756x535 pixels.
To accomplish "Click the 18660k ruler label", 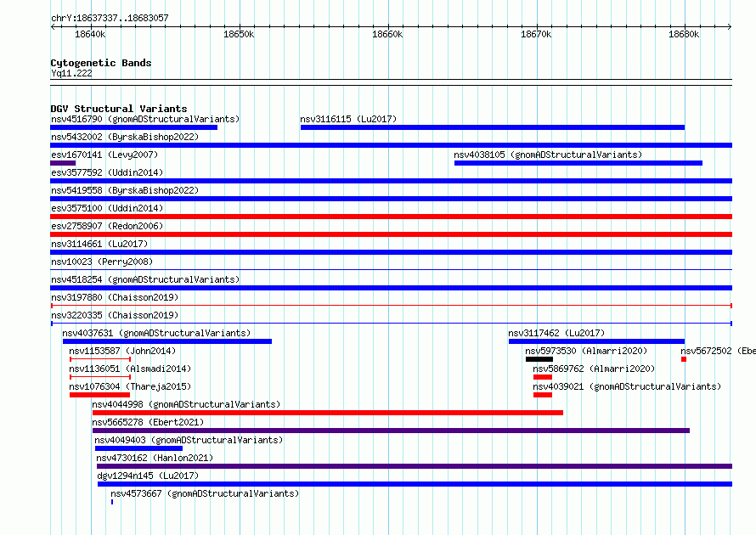I will point(387,34).
